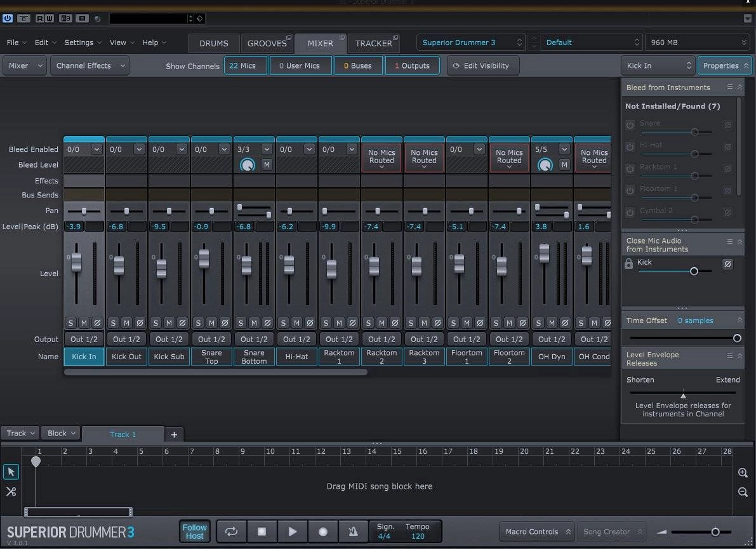Select the arrow pointer tool in track area
756x549 pixels.
point(11,472)
